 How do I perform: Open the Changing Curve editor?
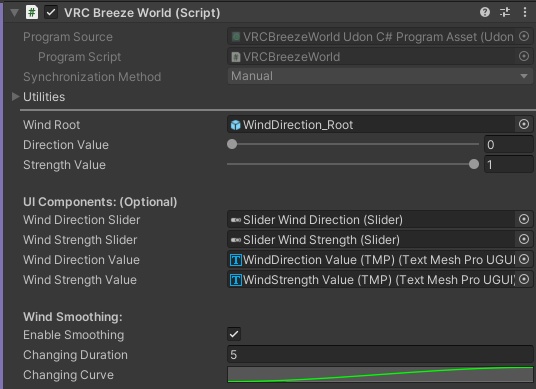tap(380, 374)
